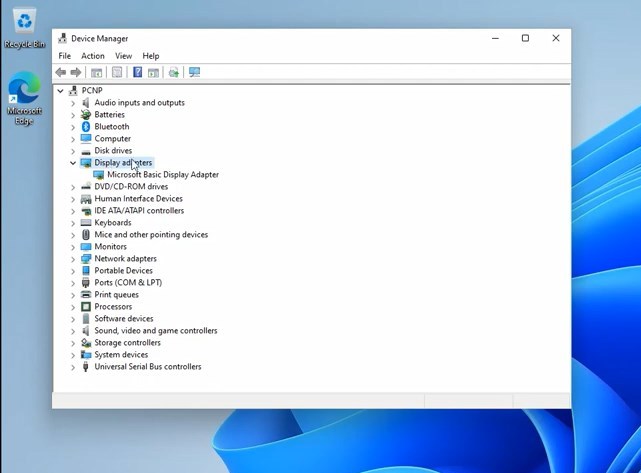
Task: Click the Ports (COM & LPT) icon
Action: pyautogui.click(x=86, y=282)
